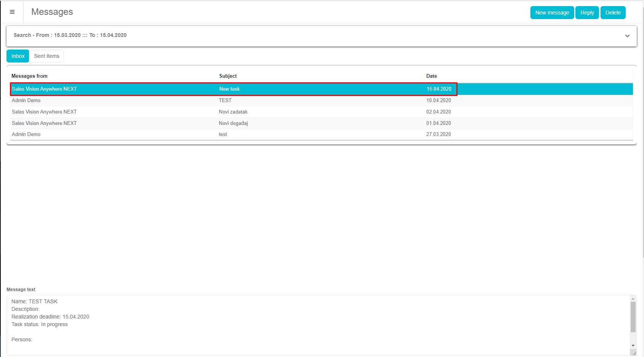Screen dimensions: 644x357
Task: Sort by the Subject column header
Action: (228, 76)
